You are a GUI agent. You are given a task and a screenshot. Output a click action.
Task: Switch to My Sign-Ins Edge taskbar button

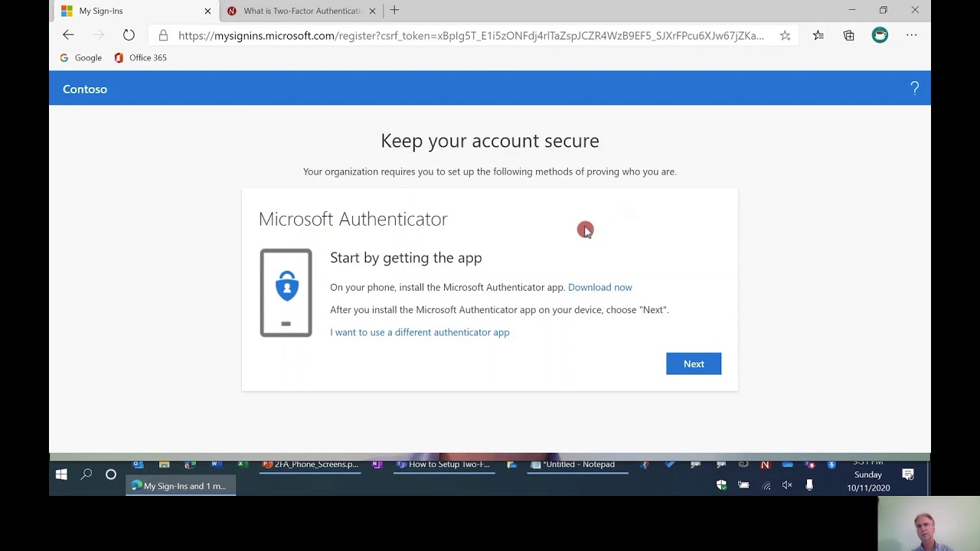point(181,486)
